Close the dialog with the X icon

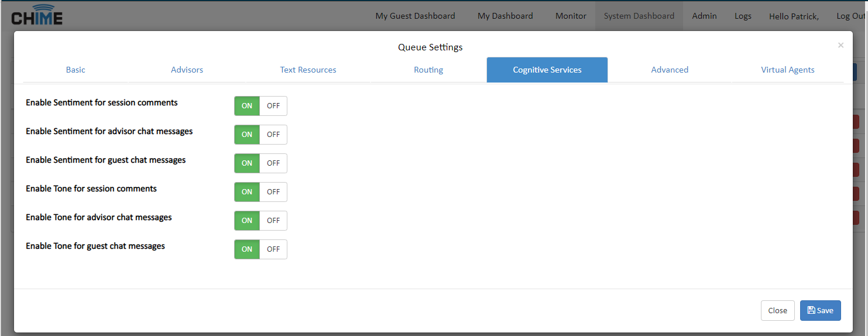(x=840, y=45)
